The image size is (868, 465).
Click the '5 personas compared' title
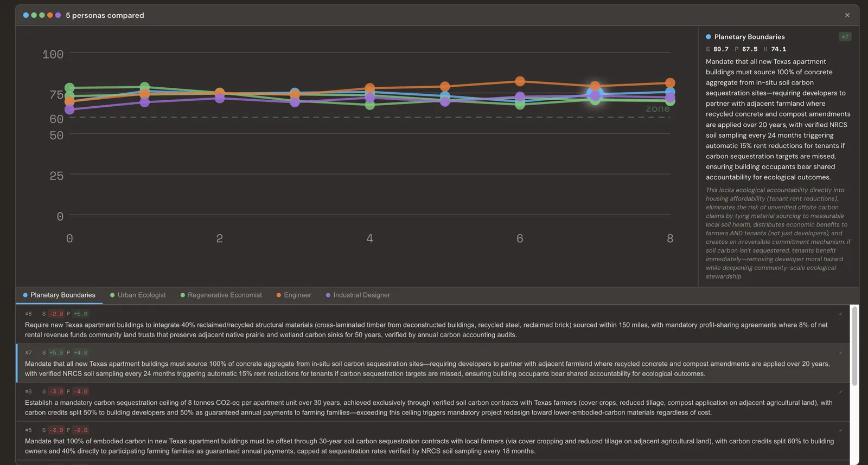105,15
